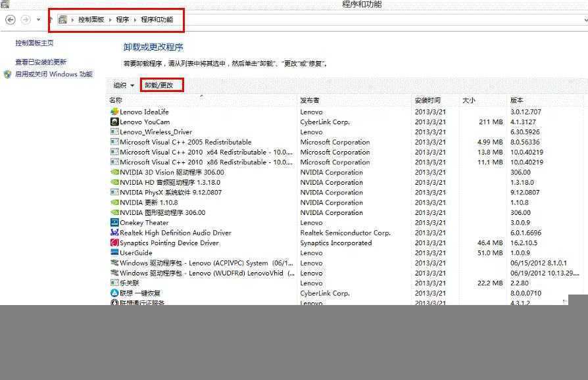Viewport: 588px width, 380px height.
Task: Click the 4.99 MB size cell
Action: pyautogui.click(x=490, y=142)
